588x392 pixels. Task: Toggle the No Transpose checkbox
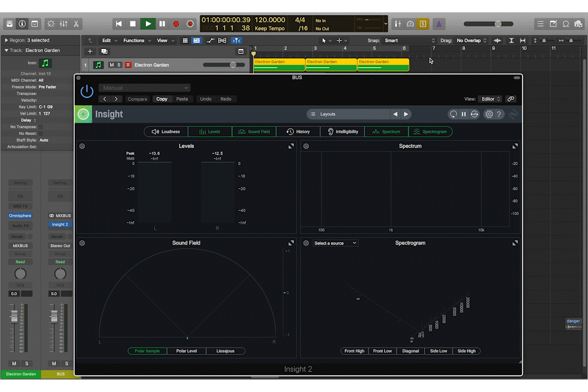click(x=41, y=127)
